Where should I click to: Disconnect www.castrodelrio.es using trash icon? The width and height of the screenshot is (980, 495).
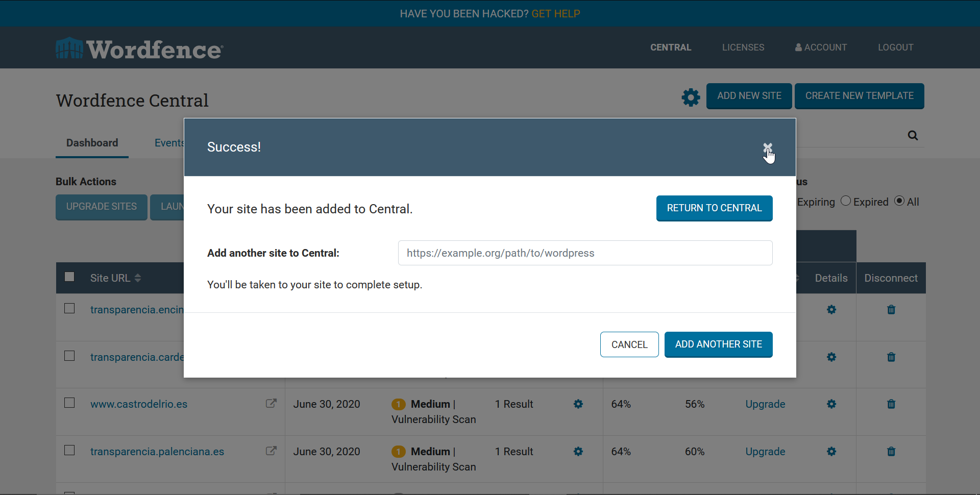pos(891,404)
